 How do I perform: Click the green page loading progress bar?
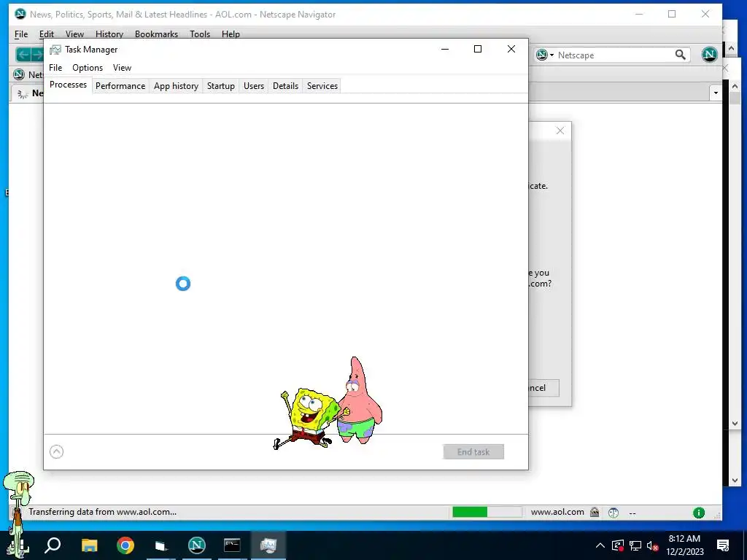[487, 512]
